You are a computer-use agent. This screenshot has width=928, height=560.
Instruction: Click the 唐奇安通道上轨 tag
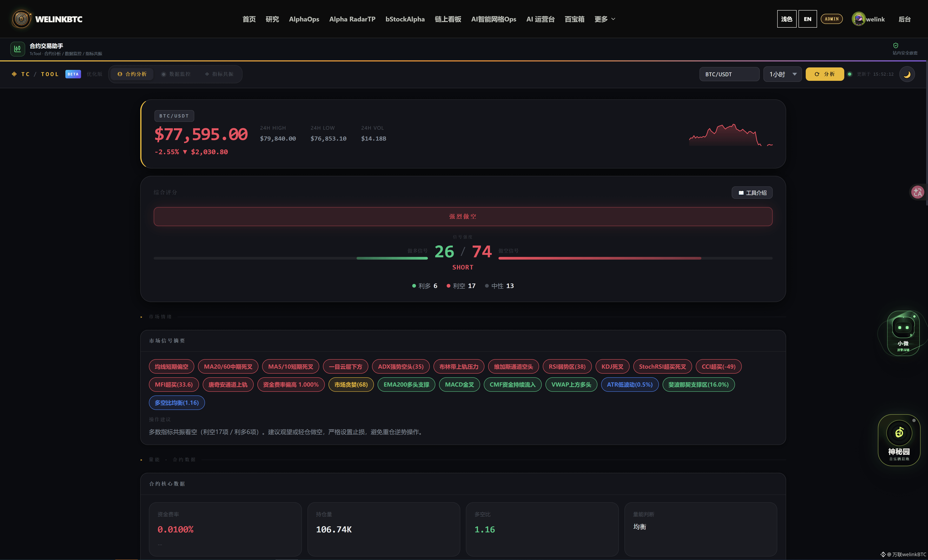click(x=228, y=385)
